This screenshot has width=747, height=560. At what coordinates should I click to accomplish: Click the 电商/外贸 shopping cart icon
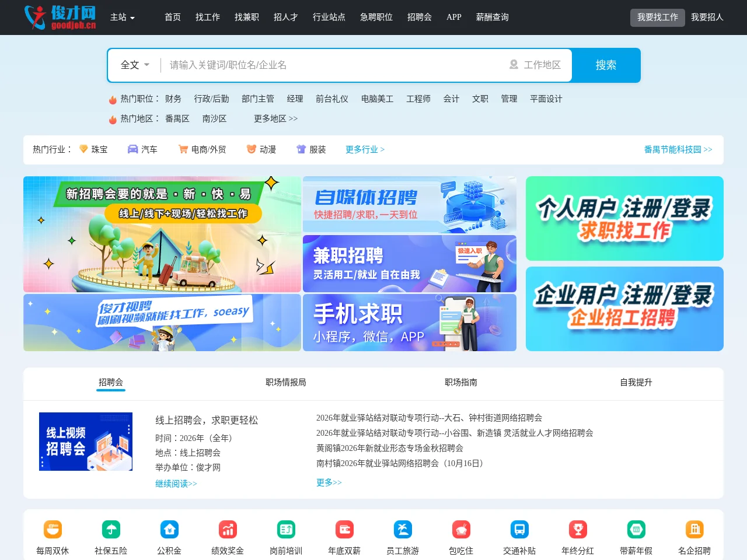pyautogui.click(x=183, y=149)
